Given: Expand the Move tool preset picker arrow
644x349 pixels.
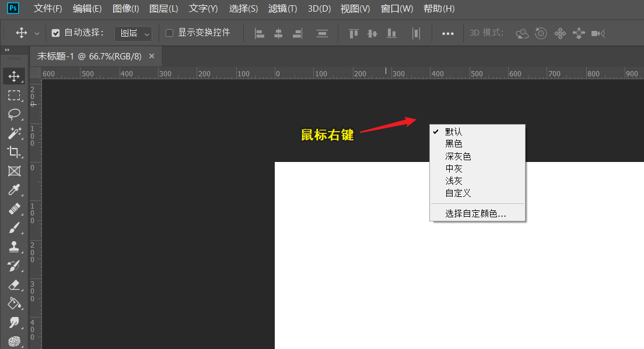Looking at the screenshot, I should 37,33.
